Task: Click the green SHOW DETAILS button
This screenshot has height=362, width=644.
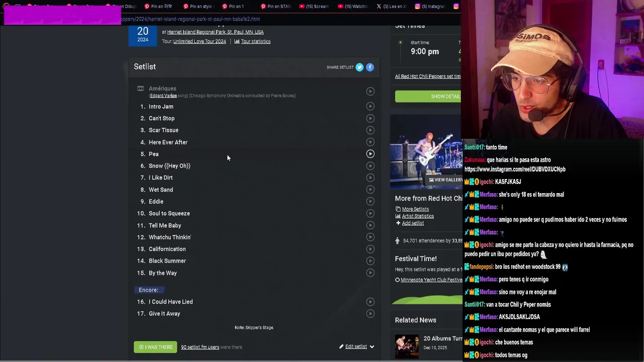Action: (428, 97)
